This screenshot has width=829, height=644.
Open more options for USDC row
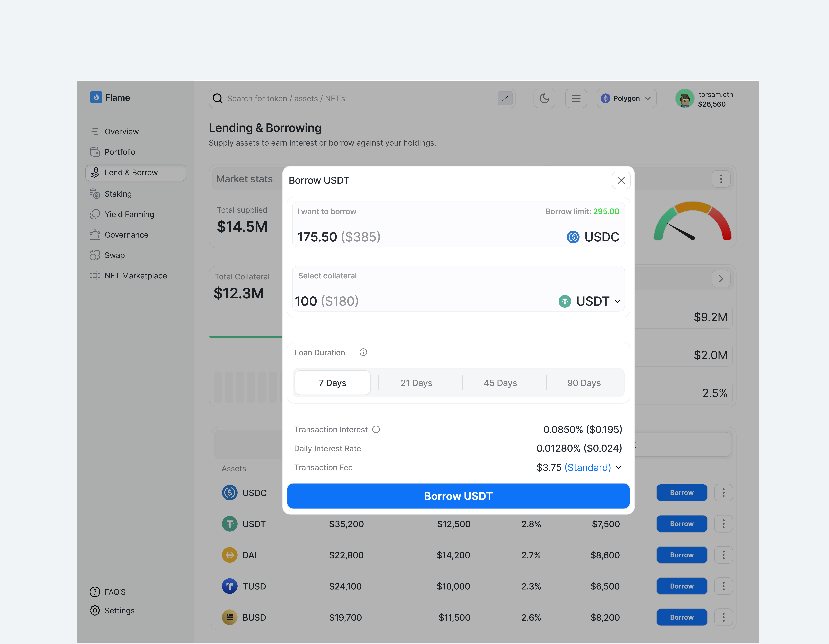pos(723,493)
